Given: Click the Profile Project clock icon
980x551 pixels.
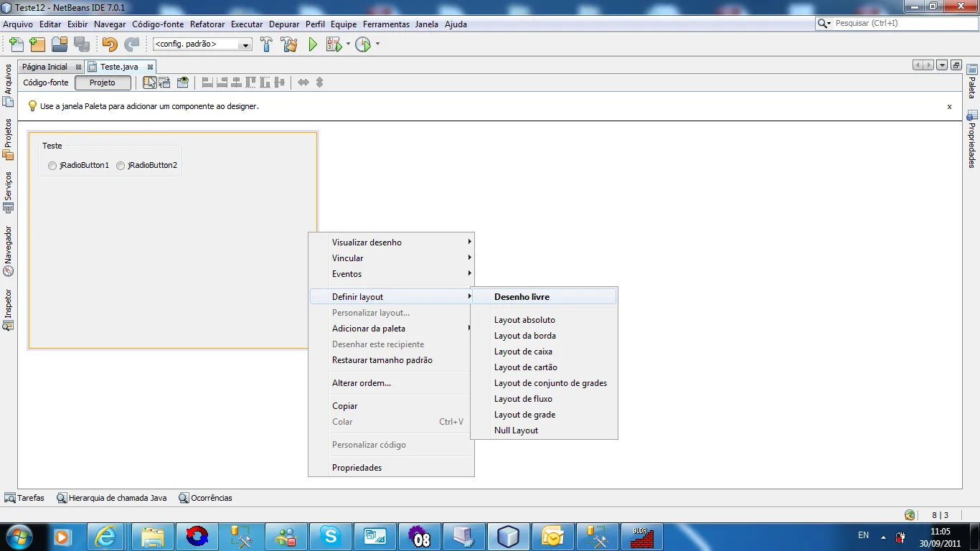Looking at the screenshot, I should [363, 44].
